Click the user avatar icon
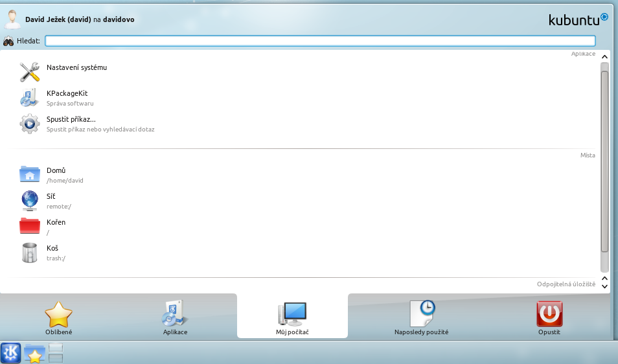The width and height of the screenshot is (618, 364). [x=12, y=19]
